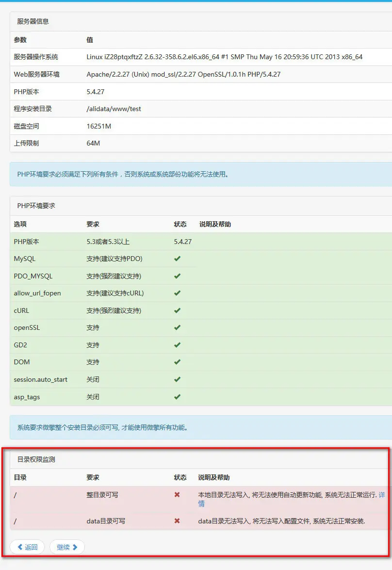Image resolution: width=392 pixels, height=570 pixels.
Task: Click the GD2 row green checkmark
Action: click(177, 345)
